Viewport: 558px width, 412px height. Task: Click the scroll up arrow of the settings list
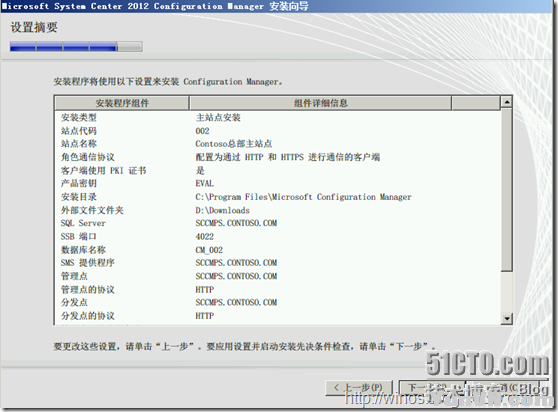[x=506, y=102]
